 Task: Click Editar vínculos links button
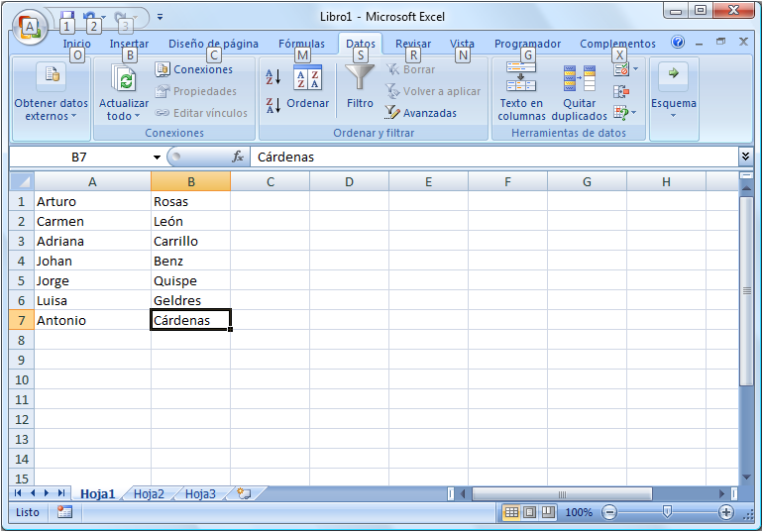tap(201, 113)
